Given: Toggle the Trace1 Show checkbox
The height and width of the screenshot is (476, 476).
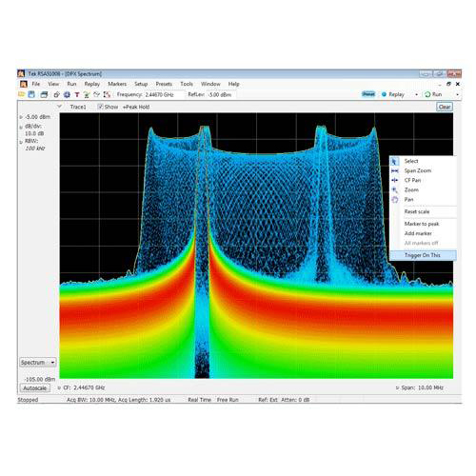Looking at the screenshot, I should point(100,107).
